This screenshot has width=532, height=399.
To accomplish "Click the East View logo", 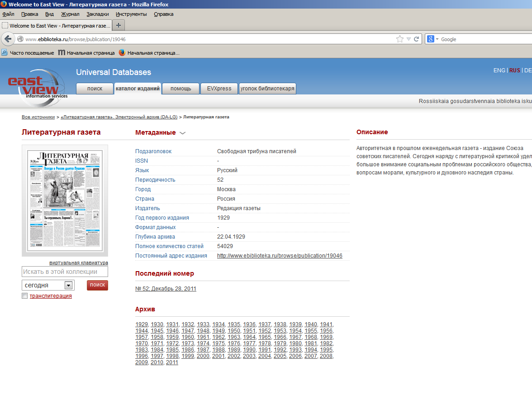I will tap(37, 87).
